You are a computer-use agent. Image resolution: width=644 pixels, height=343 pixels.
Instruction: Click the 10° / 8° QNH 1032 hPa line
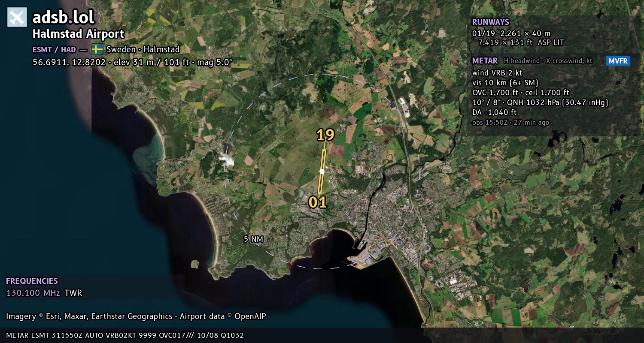pyautogui.click(x=540, y=102)
